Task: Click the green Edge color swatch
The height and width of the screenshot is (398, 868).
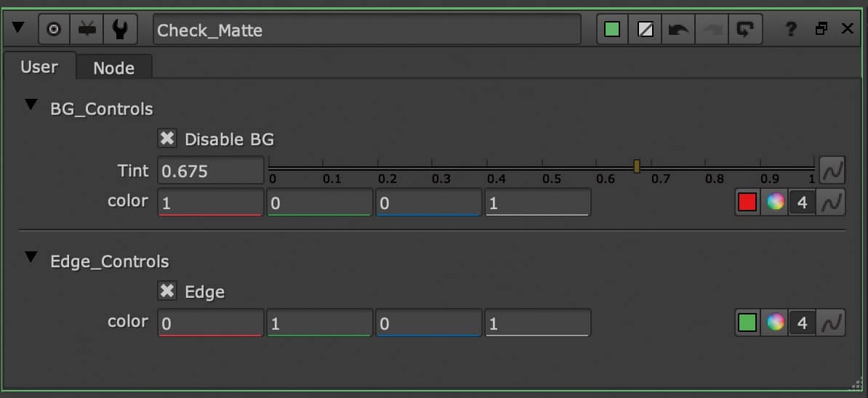Action: coord(747,322)
